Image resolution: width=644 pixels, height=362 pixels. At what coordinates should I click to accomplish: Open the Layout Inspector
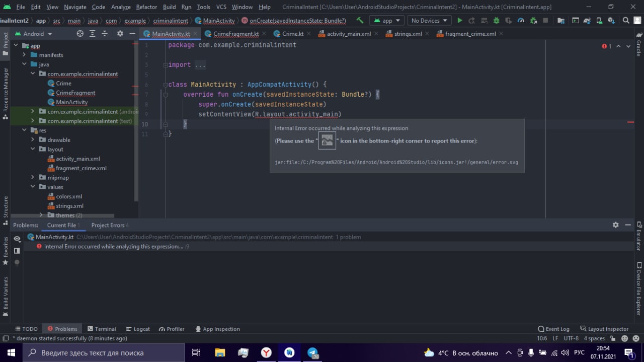click(x=604, y=329)
